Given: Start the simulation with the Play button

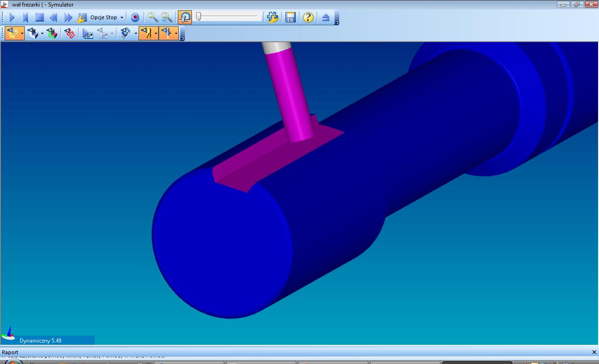Looking at the screenshot, I should click(12, 18).
